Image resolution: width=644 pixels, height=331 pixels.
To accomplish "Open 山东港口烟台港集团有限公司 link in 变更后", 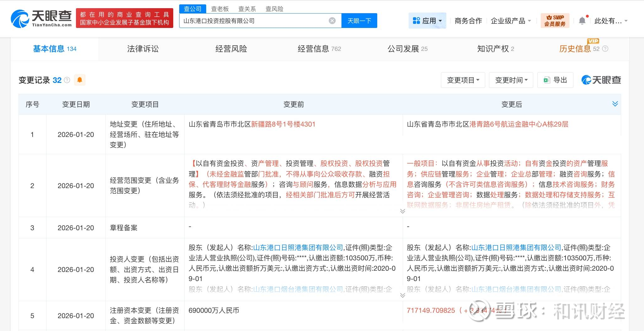I will (x=516, y=289).
